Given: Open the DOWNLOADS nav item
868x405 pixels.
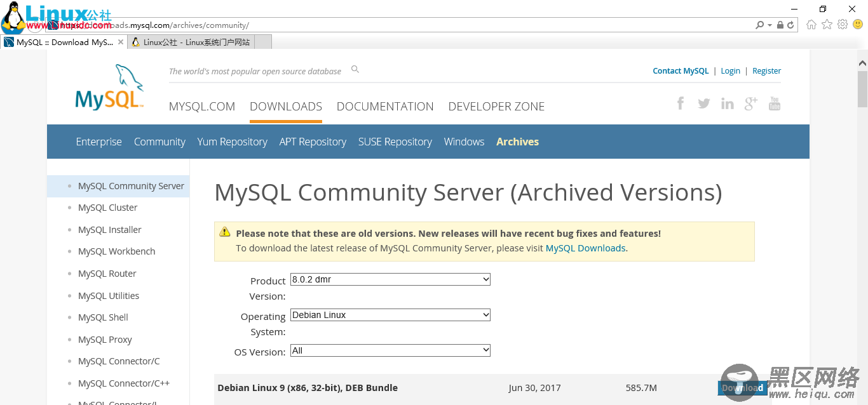Looking at the screenshot, I should [x=286, y=107].
